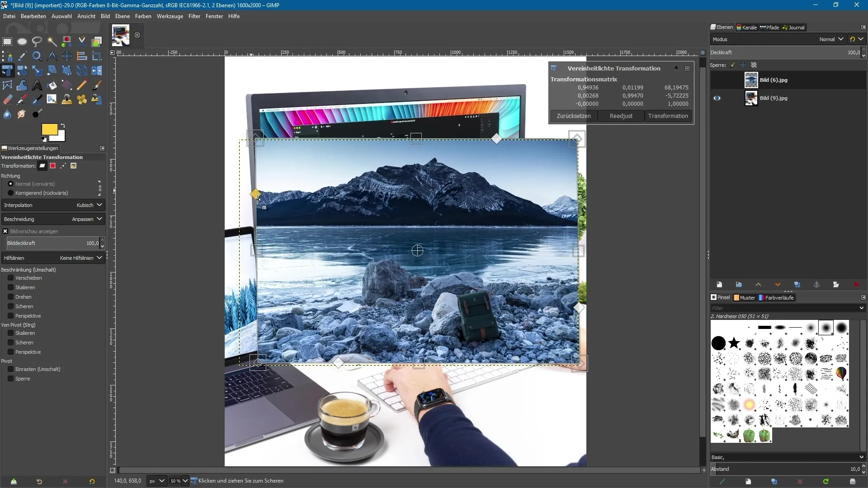Image resolution: width=868 pixels, height=488 pixels.
Task: Enable Perspektive under Beschränkung
Action: click(11, 316)
